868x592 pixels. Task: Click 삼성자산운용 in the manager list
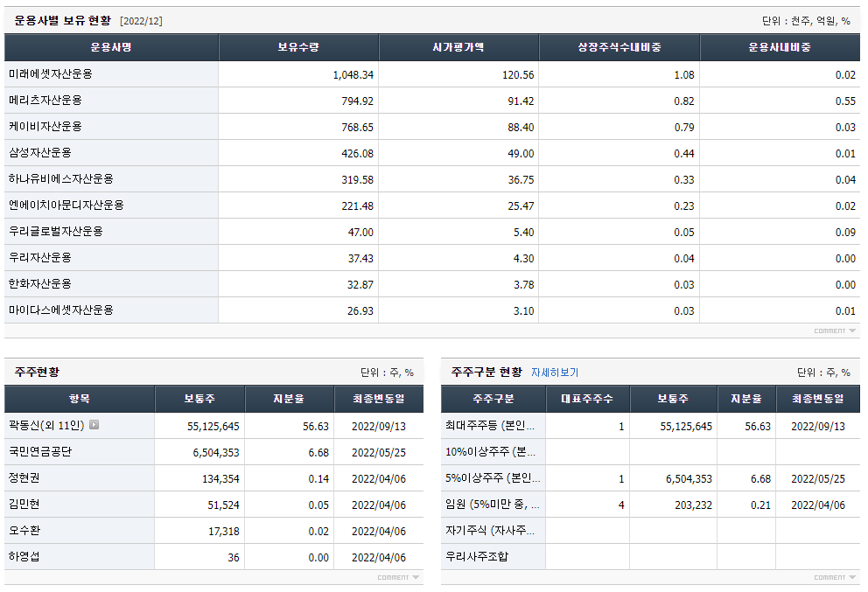point(40,153)
